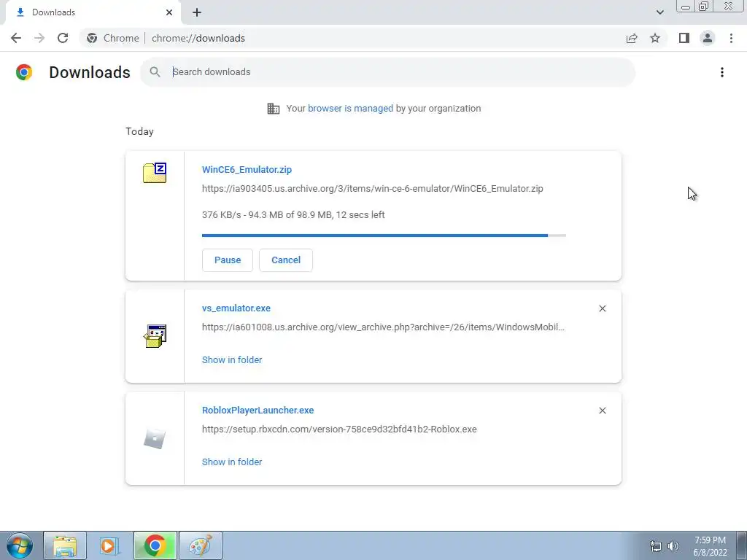747x560 pixels.
Task: Click the organization building icon
Action: 274,109
